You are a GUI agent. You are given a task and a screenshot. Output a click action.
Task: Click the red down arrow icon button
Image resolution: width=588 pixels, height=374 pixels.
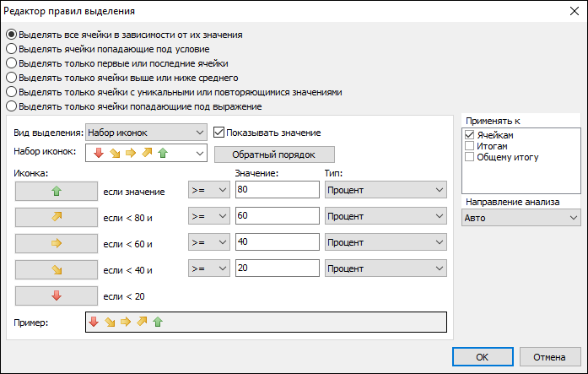pyautogui.click(x=57, y=296)
